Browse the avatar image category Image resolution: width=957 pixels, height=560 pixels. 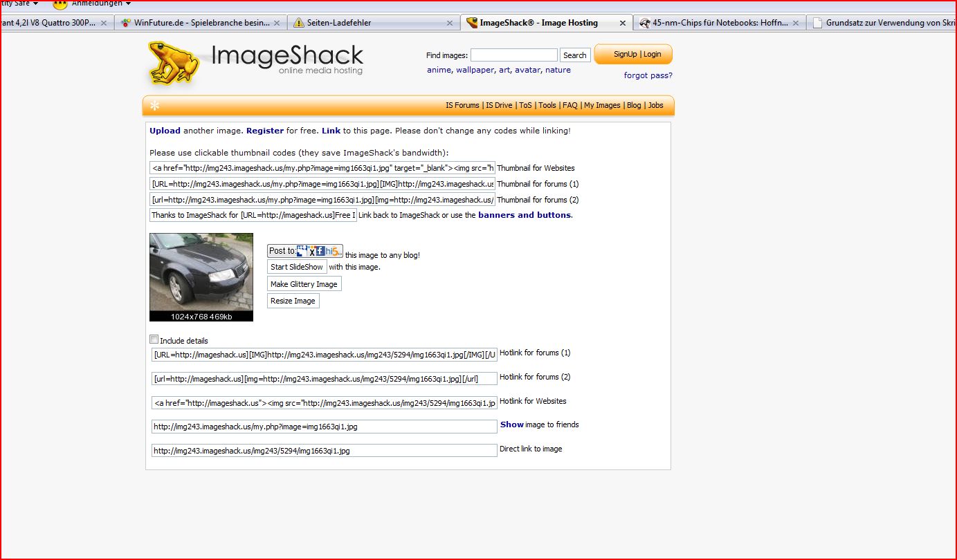pyautogui.click(x=527, y=70)
